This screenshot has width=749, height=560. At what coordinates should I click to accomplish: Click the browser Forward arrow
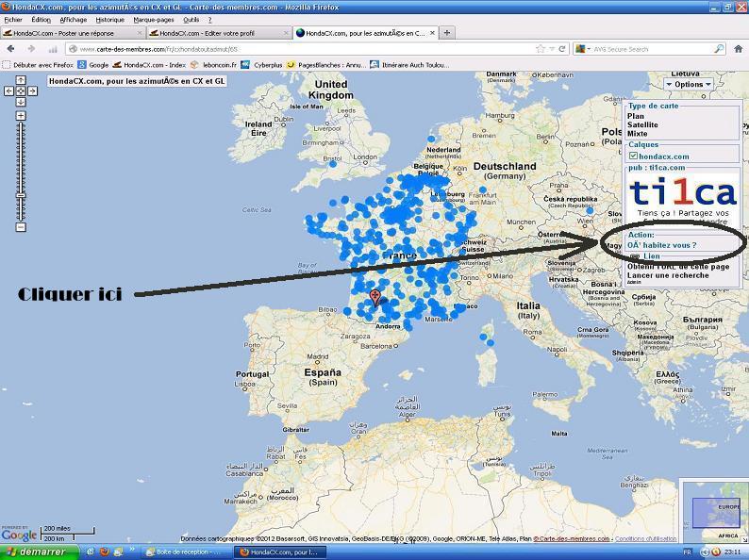pos(31,49)
